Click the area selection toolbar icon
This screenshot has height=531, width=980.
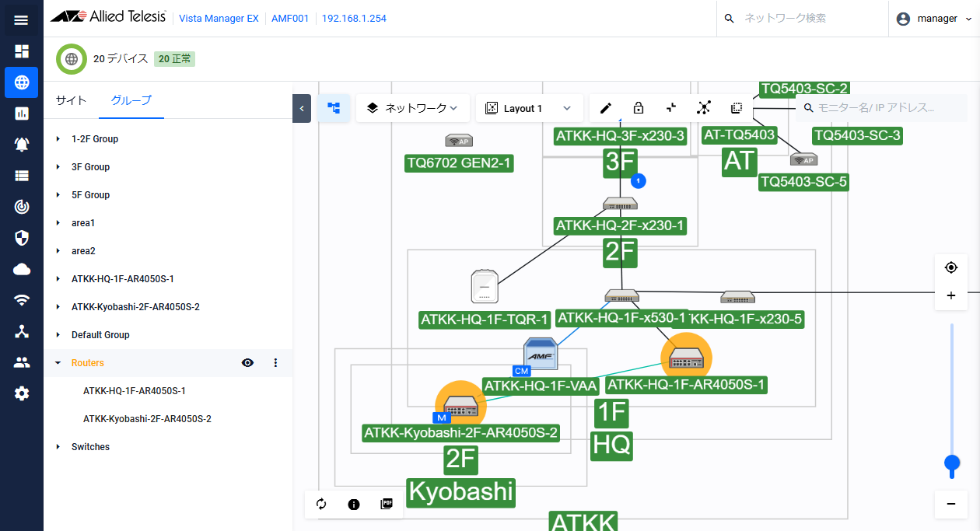pos(737,108)
